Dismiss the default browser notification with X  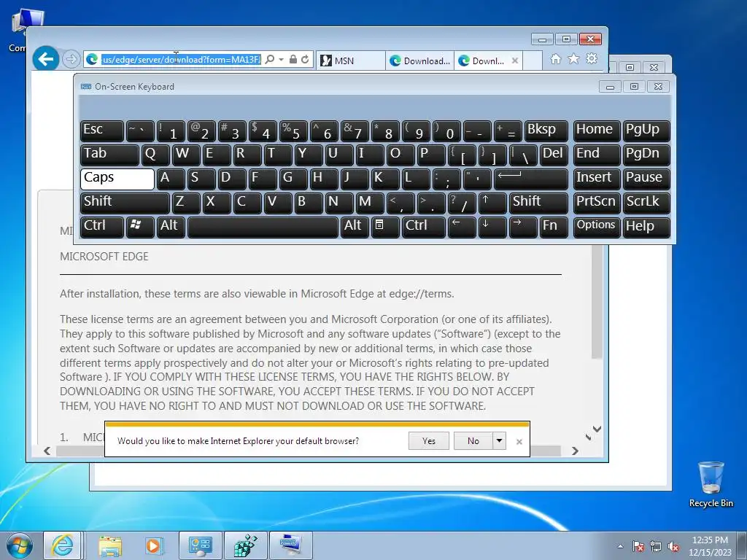point(519,442)
